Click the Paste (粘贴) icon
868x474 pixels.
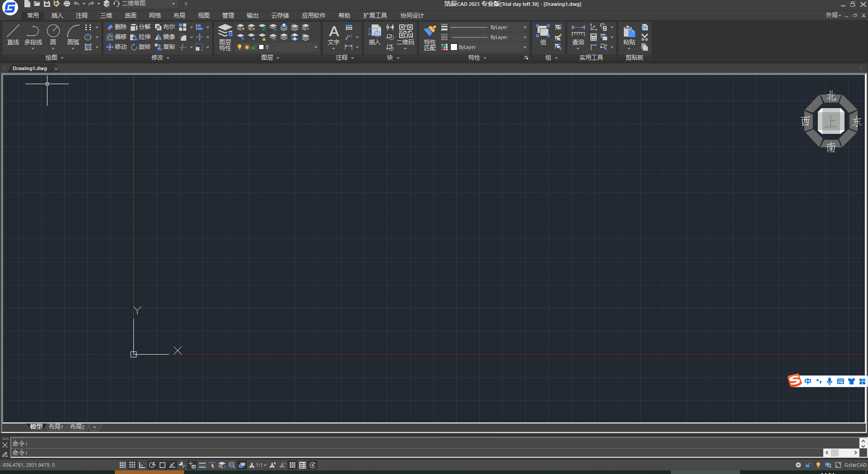pyautogui.click(x=629, y=35)
